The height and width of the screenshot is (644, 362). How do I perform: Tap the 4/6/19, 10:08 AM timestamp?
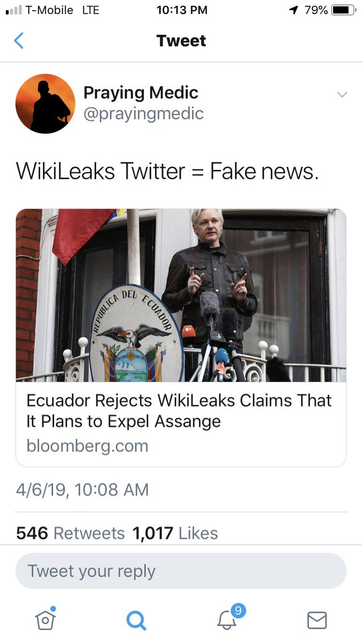(82, 489)
